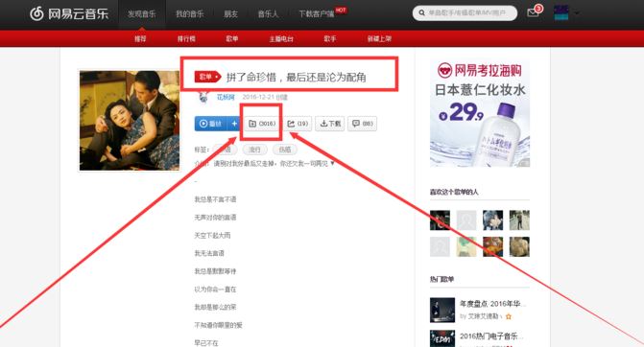The width and height of the screenshot is (644, 347).
Task: Click the NetEase Cloud Music logo
Action: (69, 13)
